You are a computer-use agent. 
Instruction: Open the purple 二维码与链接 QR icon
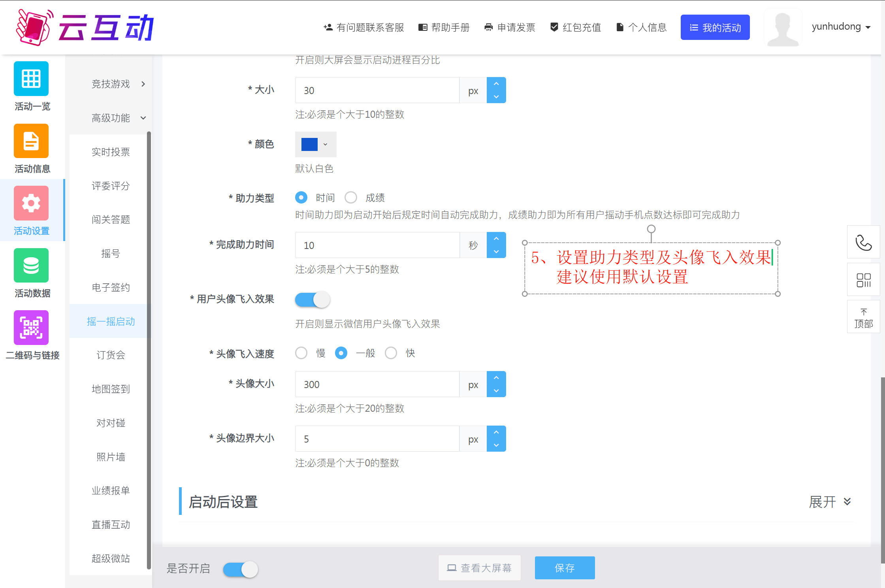click(31, 328)
